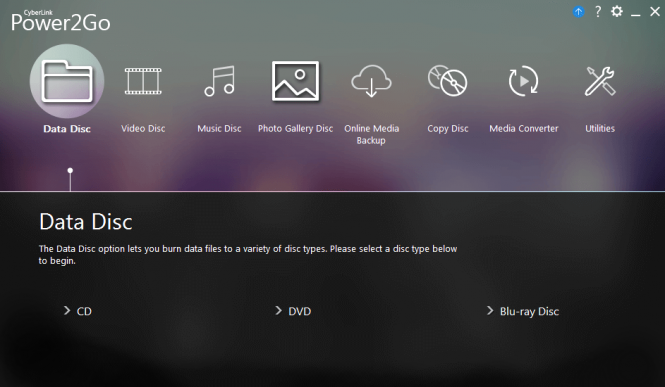Screen dimensions: 665x387
Task: Select the Data Disc folder icon
Action: tap(67, 81)
